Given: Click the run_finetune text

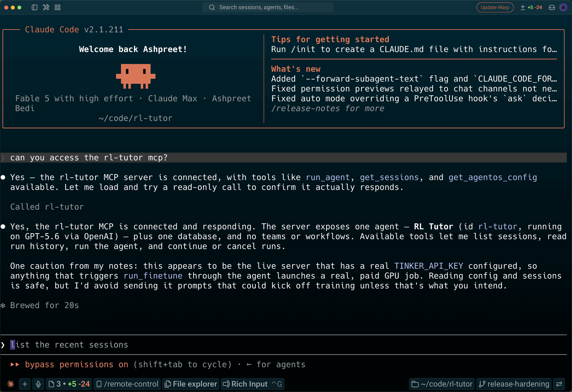Looking at the screenshot, I should coord(153,276).
